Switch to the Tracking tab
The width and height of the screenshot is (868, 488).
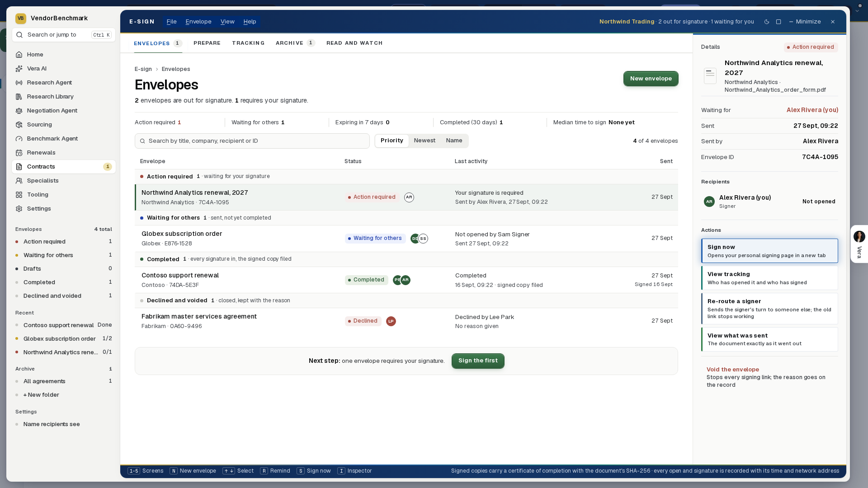248,43
